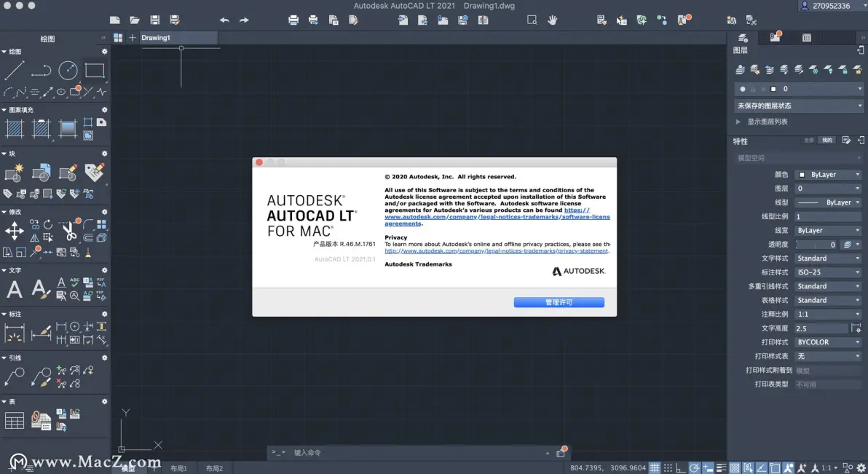Image resolution: width=868 pixels, height=474 pixels.
Task: Switch to the 布局1 layout tab
Action: (178, 468)
